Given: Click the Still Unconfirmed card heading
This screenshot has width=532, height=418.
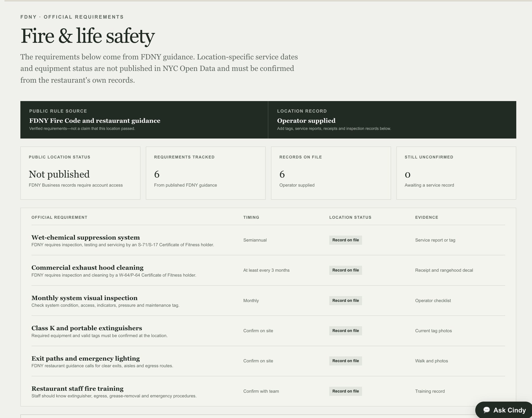Looking at the screenshot, I should [429, 157].
